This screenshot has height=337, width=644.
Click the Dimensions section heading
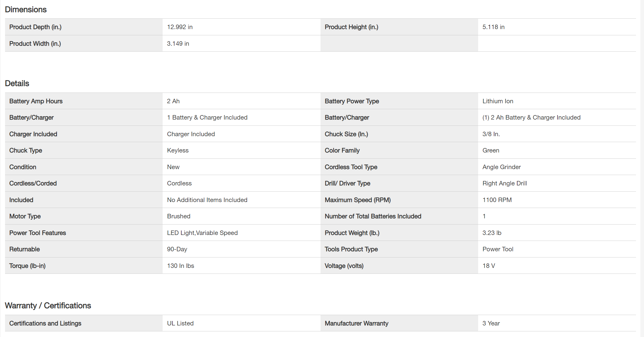(x=26, y=9)
